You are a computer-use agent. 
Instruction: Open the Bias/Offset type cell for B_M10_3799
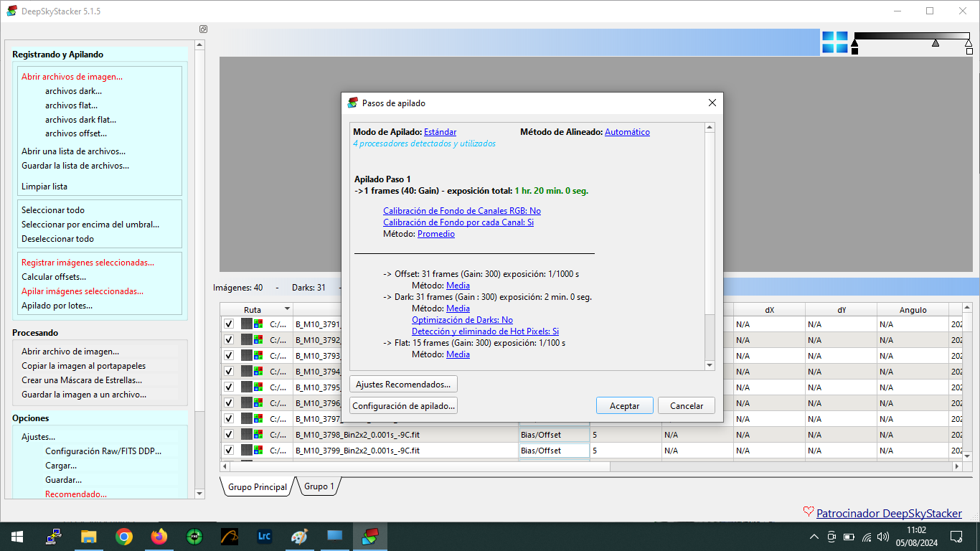pyautogui.click(x=553, y=451)
